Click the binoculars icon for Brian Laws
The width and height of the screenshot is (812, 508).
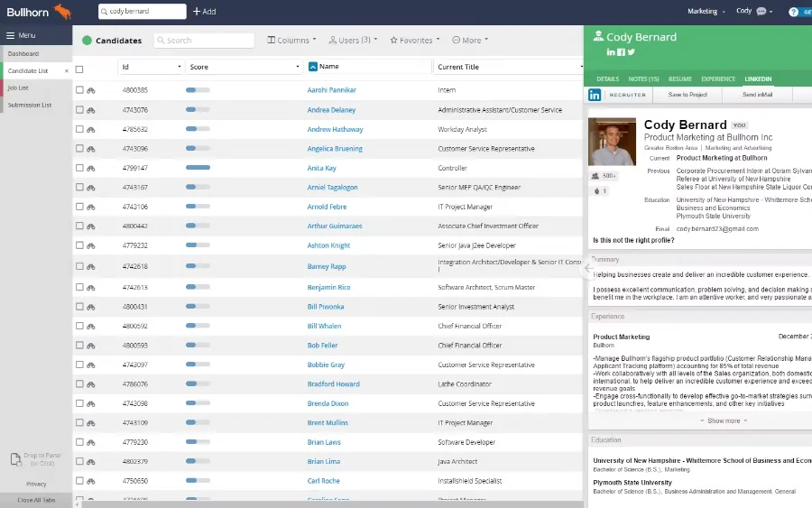(x=91, y=442)
